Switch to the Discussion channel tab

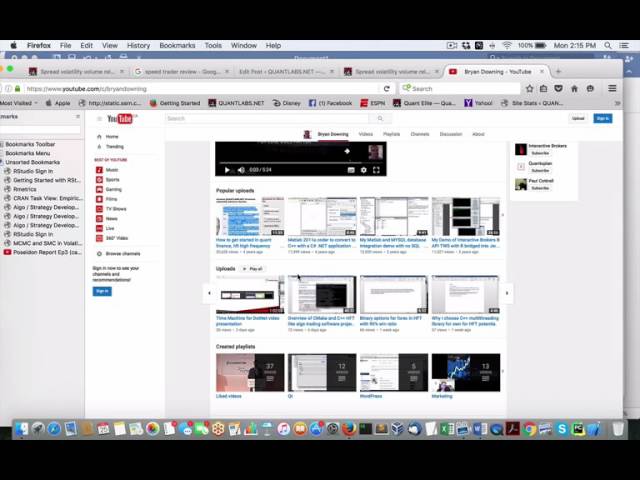pyautogui.click(x=451, y=134)
